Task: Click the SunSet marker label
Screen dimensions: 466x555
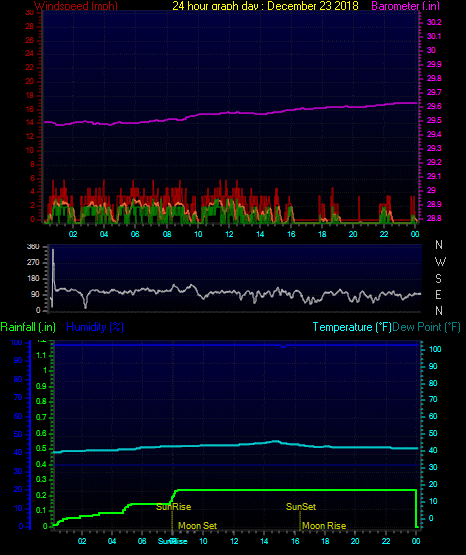Action: [301, 507]
